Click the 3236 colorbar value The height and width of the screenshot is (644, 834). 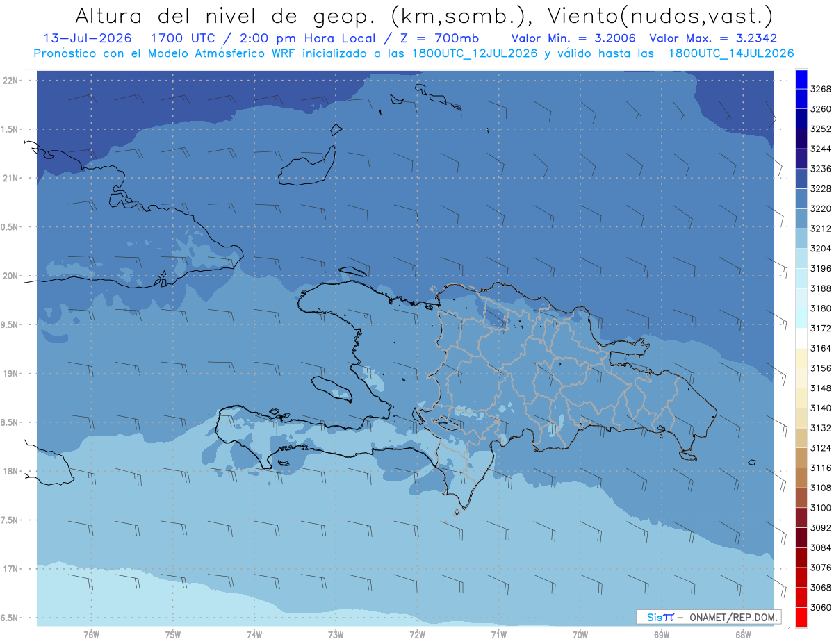820,169
